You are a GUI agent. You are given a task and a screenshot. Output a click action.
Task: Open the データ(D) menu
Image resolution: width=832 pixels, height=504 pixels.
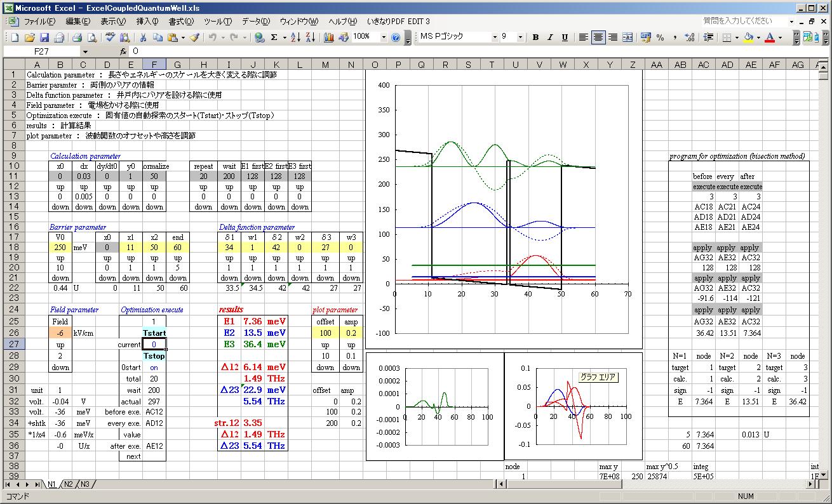click(255, 22)
